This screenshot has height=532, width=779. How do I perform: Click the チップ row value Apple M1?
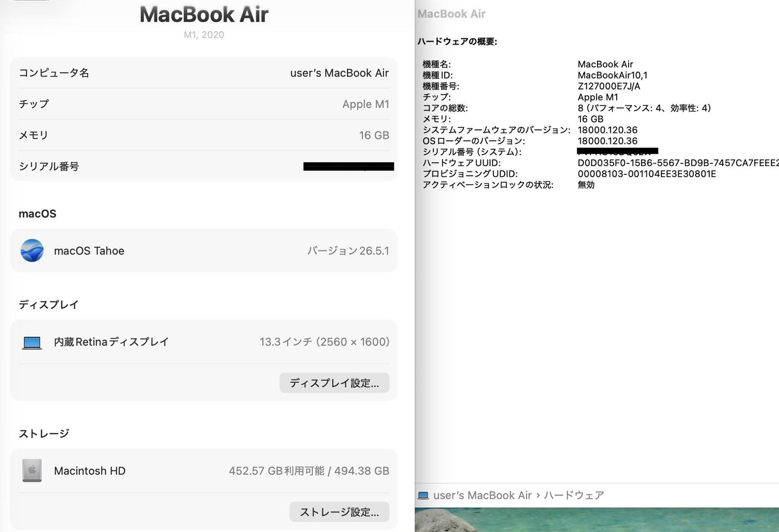(x=366, y=104)
